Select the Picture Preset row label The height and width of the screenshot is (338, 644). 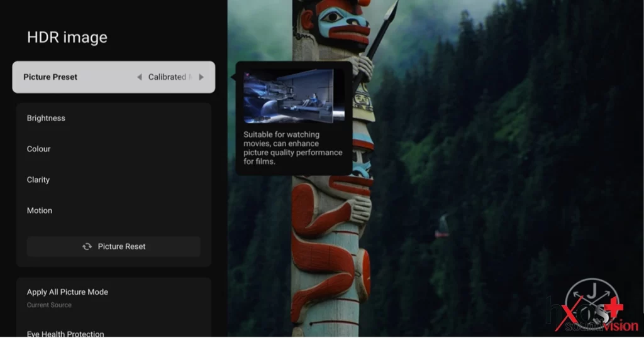click(50, 77)
